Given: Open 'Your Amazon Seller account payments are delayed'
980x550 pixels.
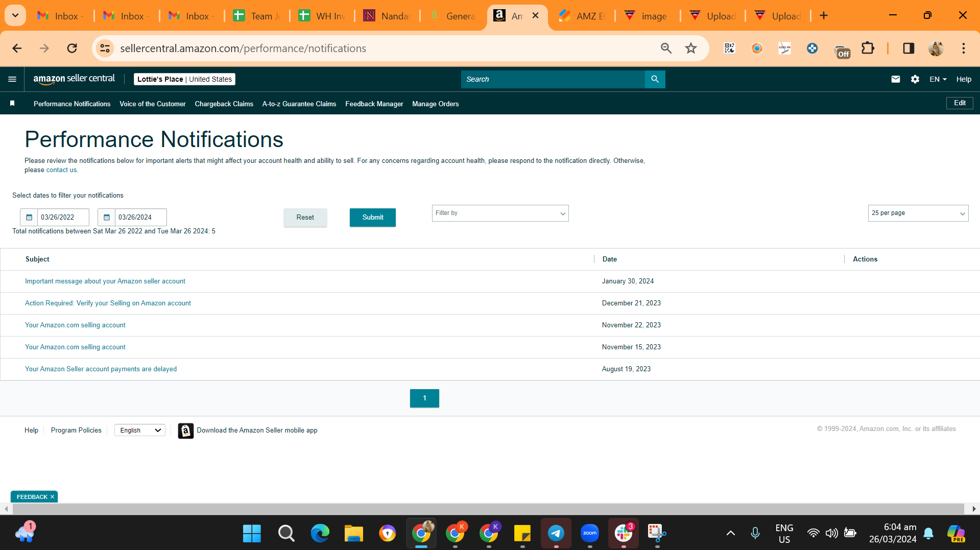Looking at the screenshot, I should pos(101,369).
